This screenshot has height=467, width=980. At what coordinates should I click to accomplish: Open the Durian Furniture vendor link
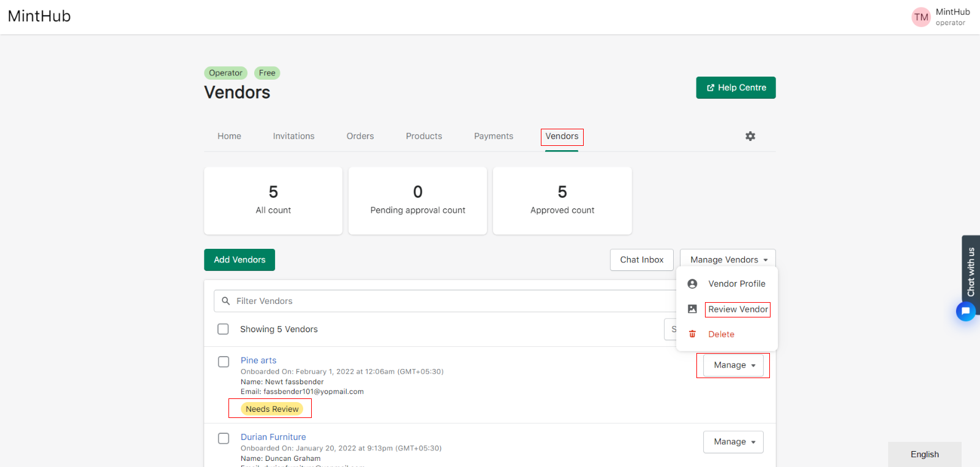click(x=273, y=437)
